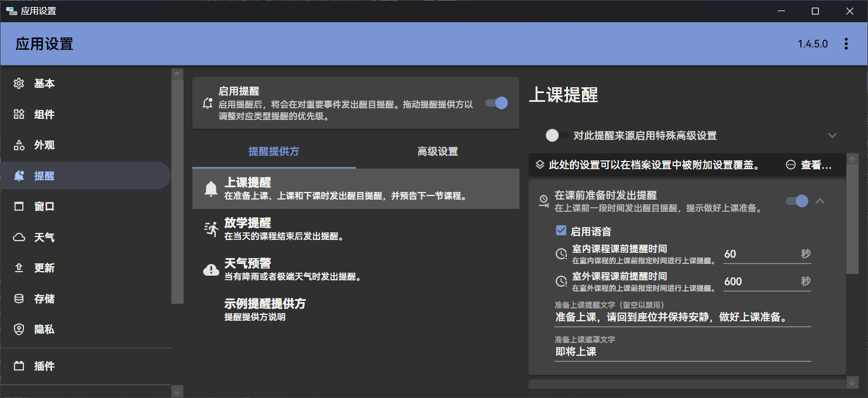Select the 组件 components icon in sidebar
The image size is (868, 398).
pos(19,114)
